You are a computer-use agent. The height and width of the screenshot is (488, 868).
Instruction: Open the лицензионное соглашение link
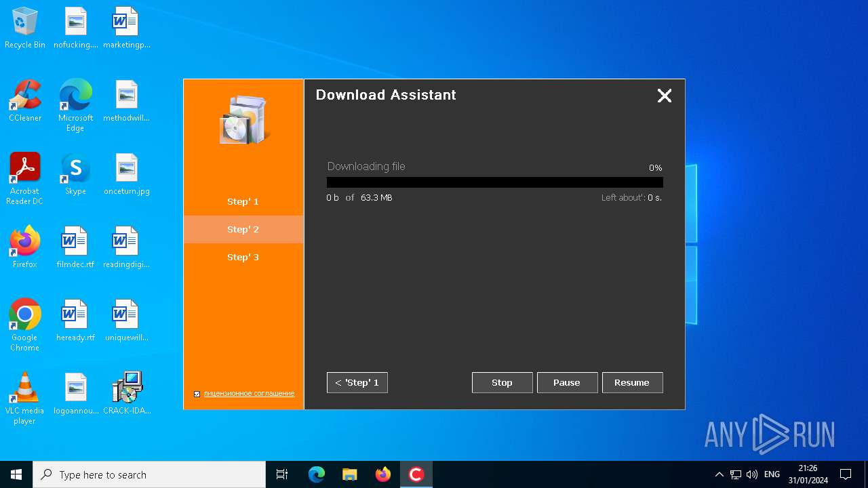pyautogui.click(x=249, y=393)
